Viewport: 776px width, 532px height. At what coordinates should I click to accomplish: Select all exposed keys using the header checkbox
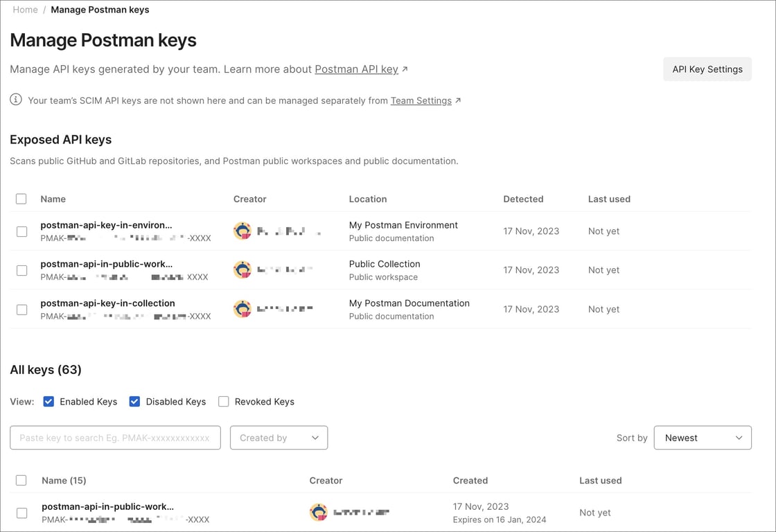point(21,199)
